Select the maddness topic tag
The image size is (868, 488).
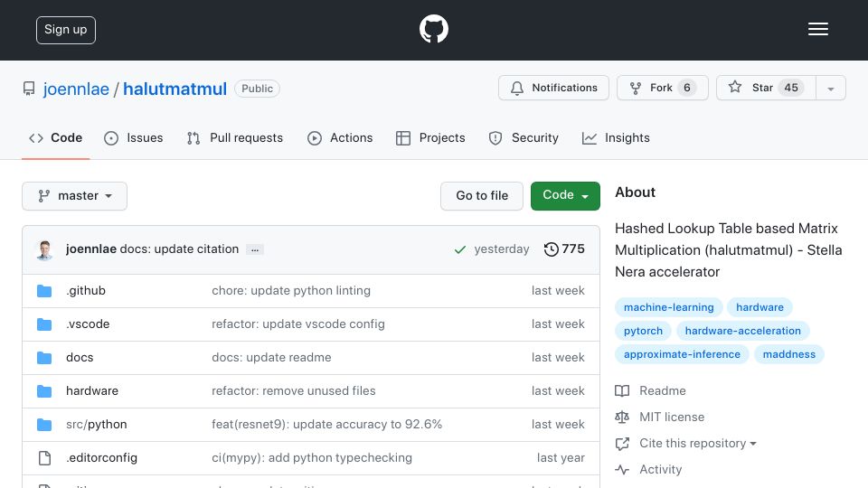788,354
